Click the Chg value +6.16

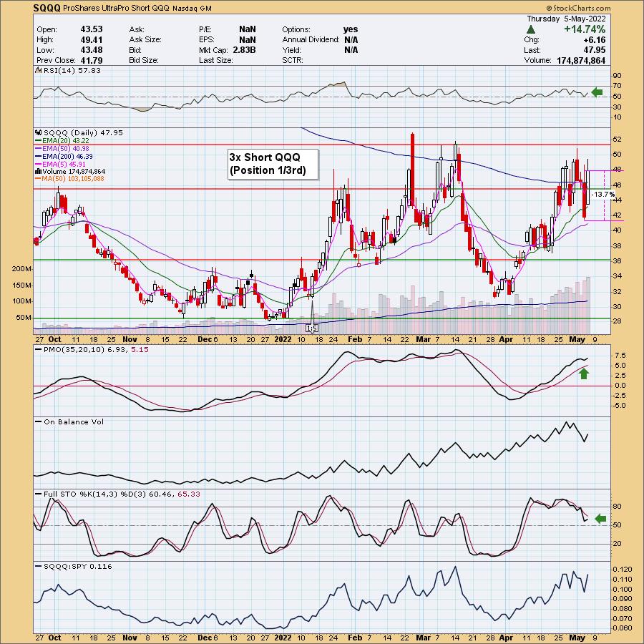[595, 40]
